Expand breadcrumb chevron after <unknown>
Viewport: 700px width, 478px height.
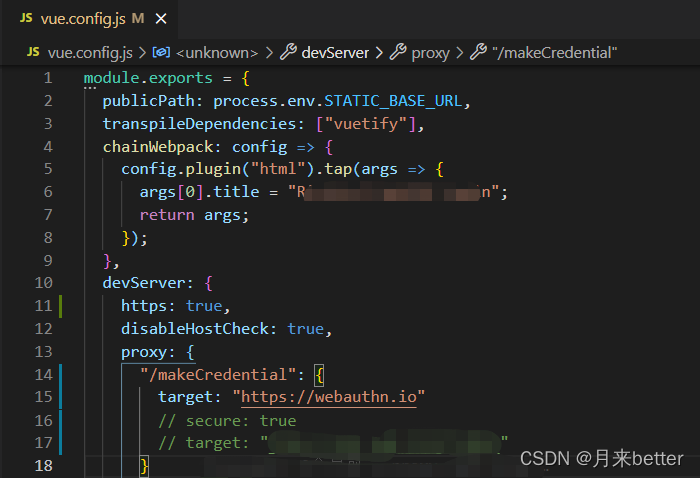pyautogui.click(x=269, y=53)
